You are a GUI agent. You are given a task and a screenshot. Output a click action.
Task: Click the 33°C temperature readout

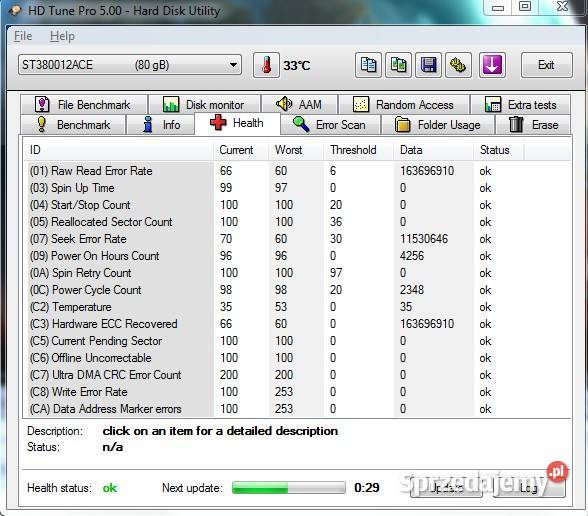click(x=296, y=66)
